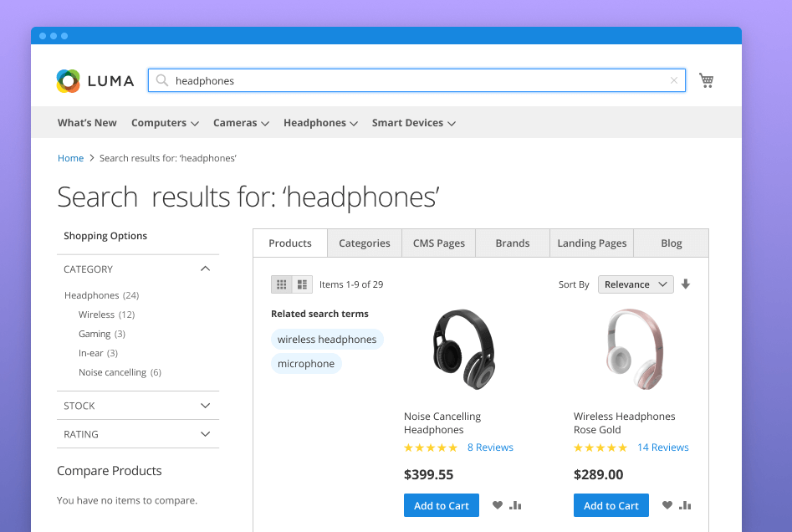The width and height of the screenshot is (792, 532).
Task: Switch to the Categories tab
Action: (364, 243)
